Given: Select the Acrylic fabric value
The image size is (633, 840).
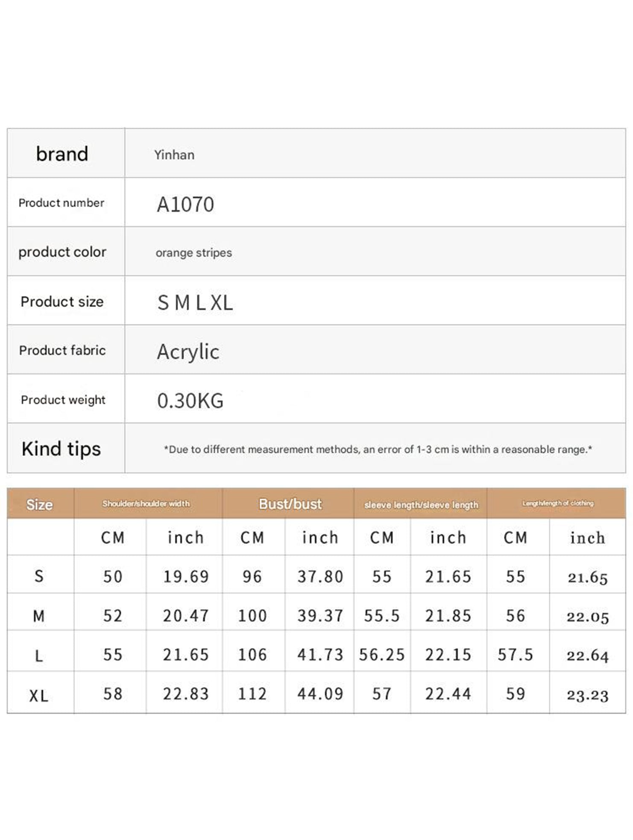Looking at the screenshot, I should click(x=188, y=352).
